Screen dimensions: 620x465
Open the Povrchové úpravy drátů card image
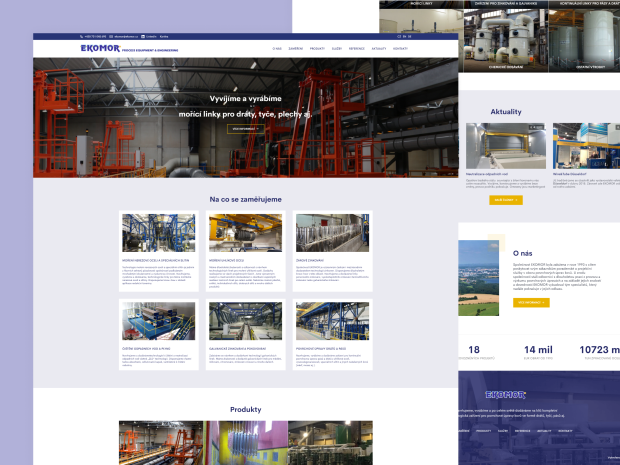(318, 321)
